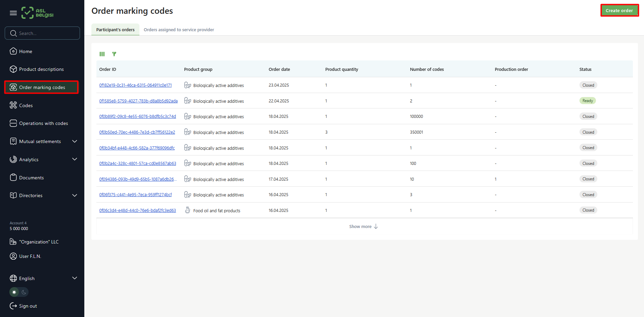
Task: Open order 0f0b34bf-e448-4c66-582a-377f69096dfc
Action: point(137,148)
